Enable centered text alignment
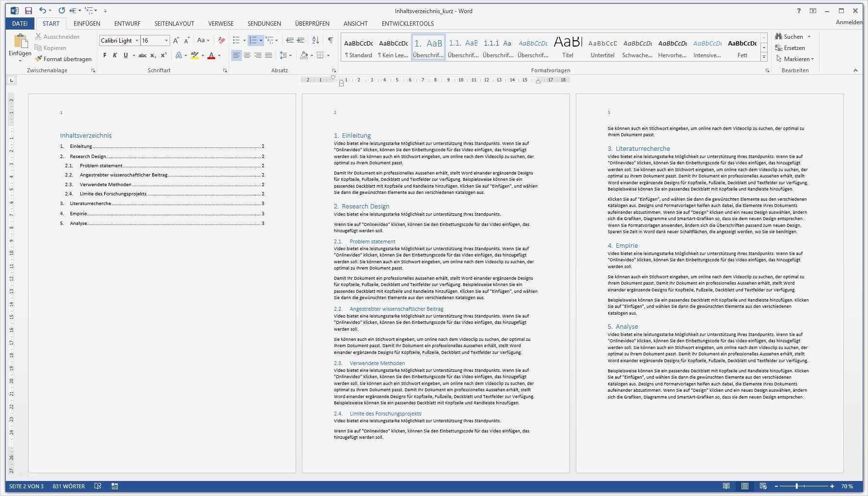Image resolution: width=868 pixels, height=496 pixels. point(247,55)
